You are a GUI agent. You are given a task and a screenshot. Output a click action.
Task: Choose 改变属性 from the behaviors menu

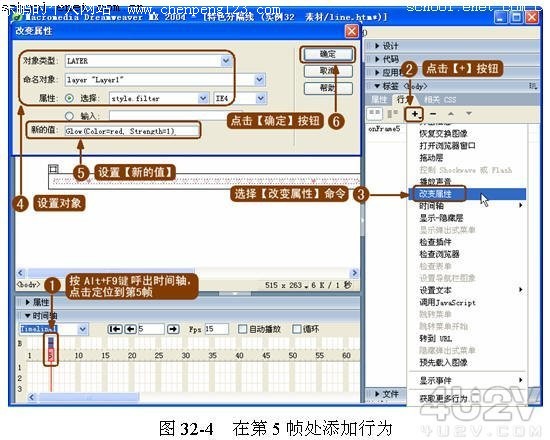coord(467,194)
